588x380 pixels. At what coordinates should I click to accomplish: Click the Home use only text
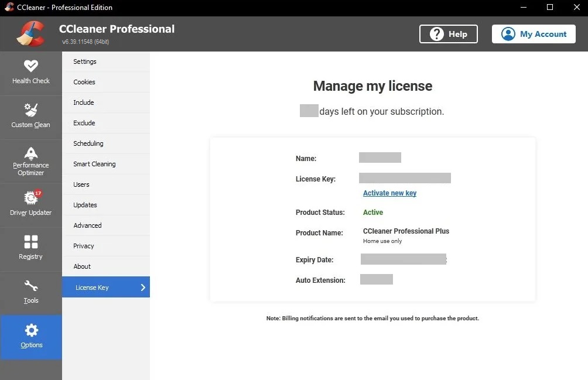[382, 241]
